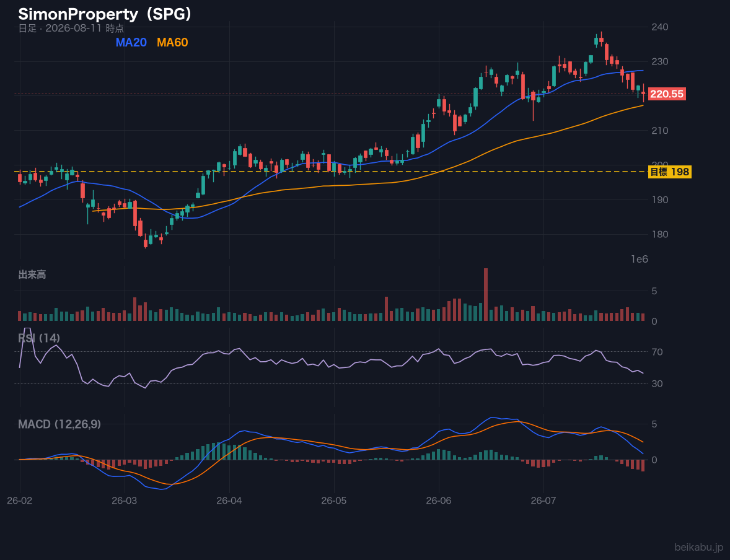Click the 190 price axis label
Viewport: 730px width, 560px height.
tap(660, 199)
